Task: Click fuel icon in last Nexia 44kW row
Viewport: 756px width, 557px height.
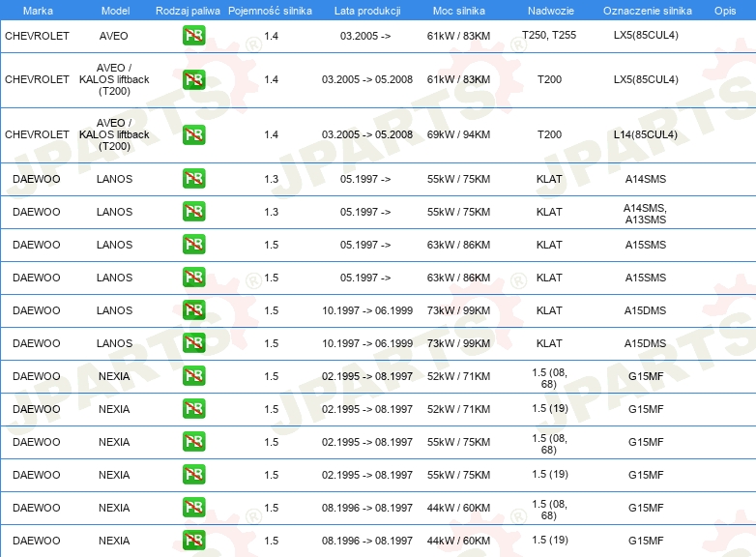Action: [193, 541]
